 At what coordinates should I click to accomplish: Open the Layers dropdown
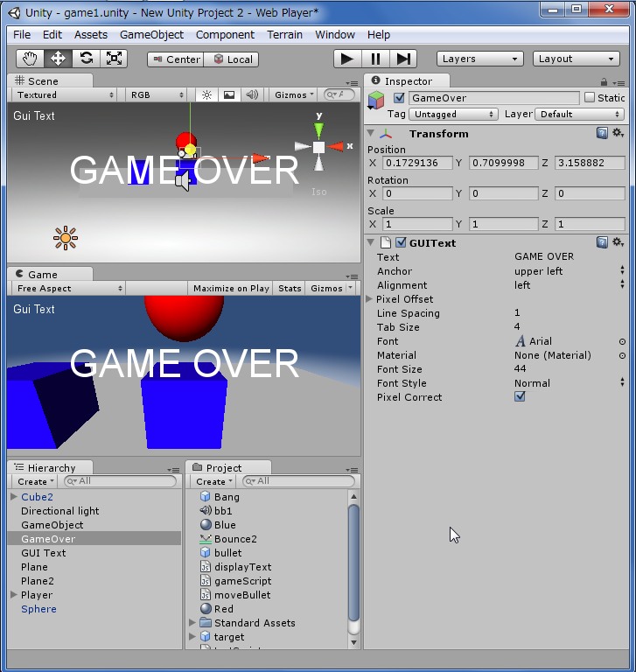479,59
